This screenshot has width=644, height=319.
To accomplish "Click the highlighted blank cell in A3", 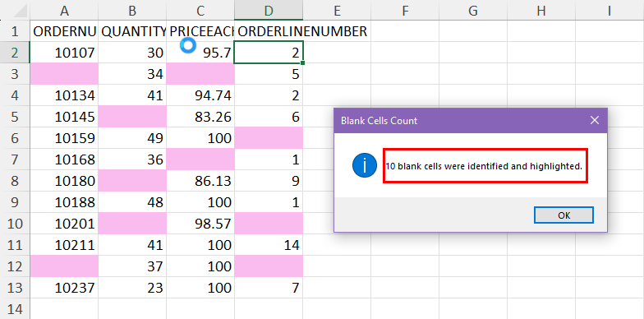I will coord(64,74).
